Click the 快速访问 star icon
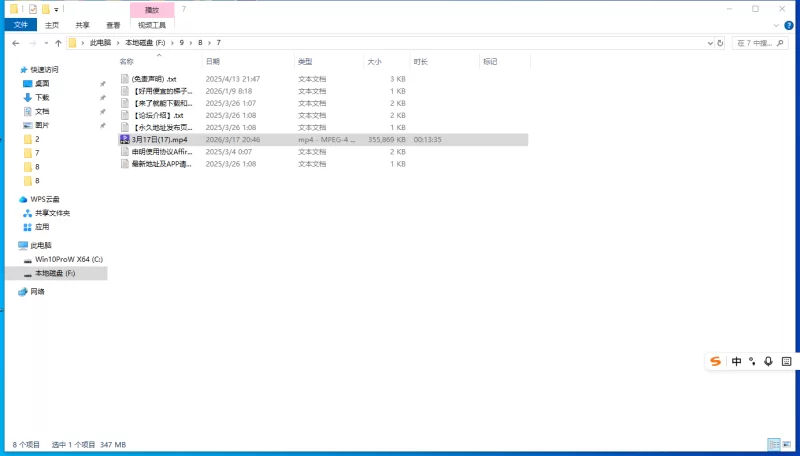Viewport: 800px width, 456px height. point(23,70)
